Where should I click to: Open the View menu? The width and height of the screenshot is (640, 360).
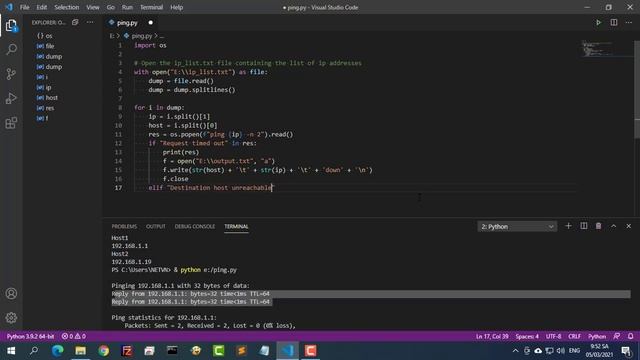click(x=93, y=7)
